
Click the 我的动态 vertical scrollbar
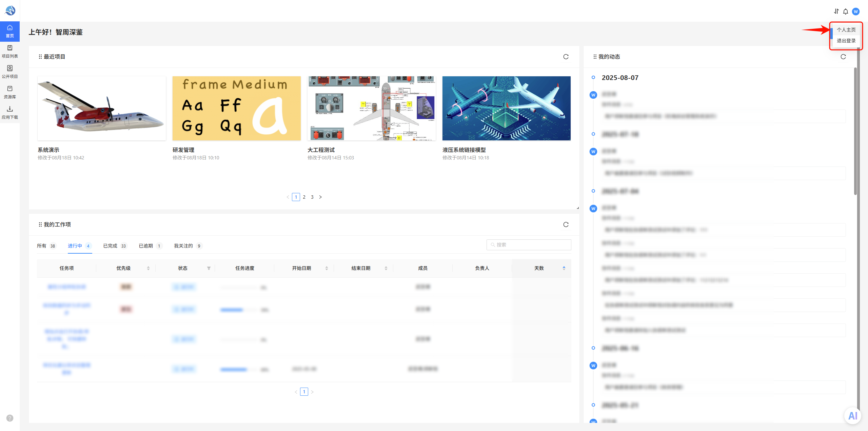click(x=855, y=131)
